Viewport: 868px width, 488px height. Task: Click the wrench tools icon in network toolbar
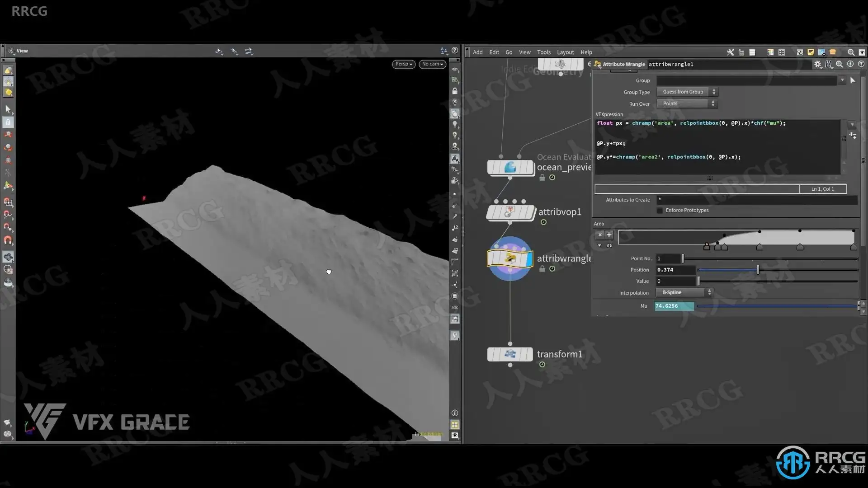point(730,52)
